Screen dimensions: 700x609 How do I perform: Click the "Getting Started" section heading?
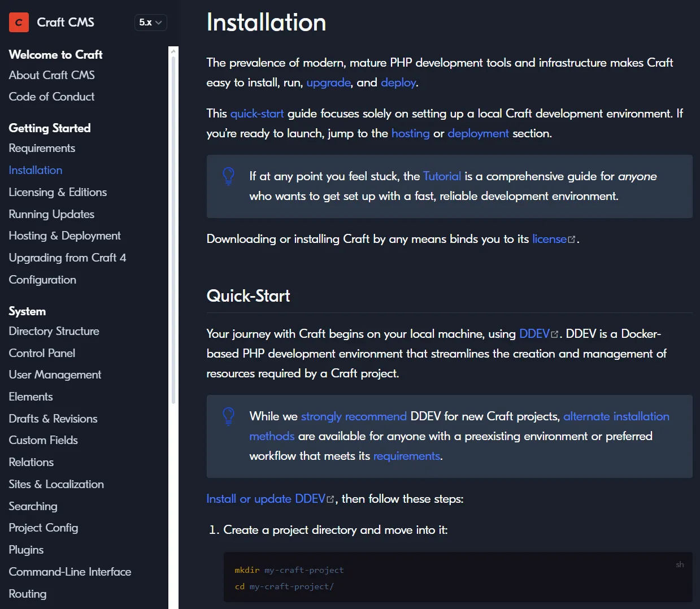point(50,128)
